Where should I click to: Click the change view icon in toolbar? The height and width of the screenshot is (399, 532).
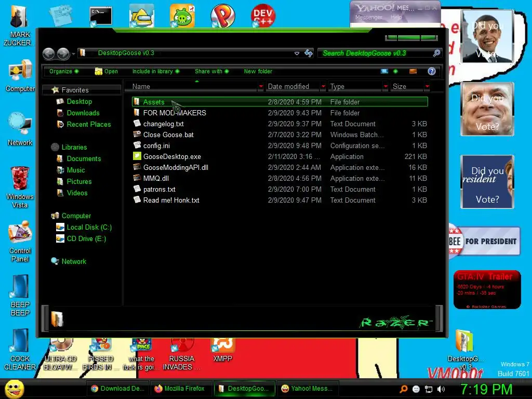pos(384,71)
